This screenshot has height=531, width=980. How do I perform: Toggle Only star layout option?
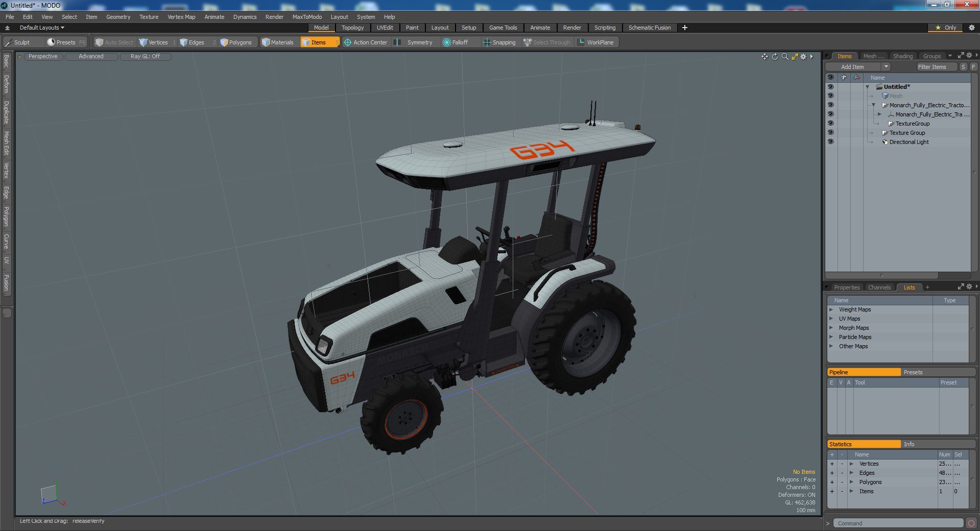click(946, 28)
